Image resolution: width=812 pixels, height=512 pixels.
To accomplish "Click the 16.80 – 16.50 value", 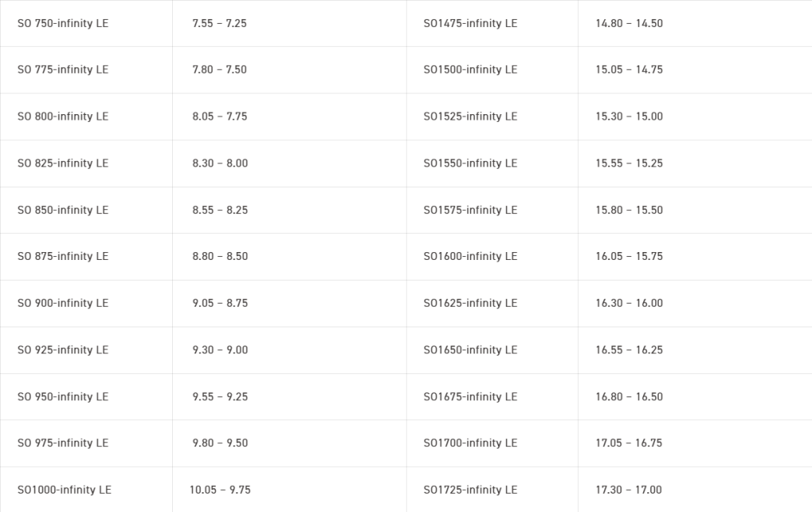I will point(629,396).
